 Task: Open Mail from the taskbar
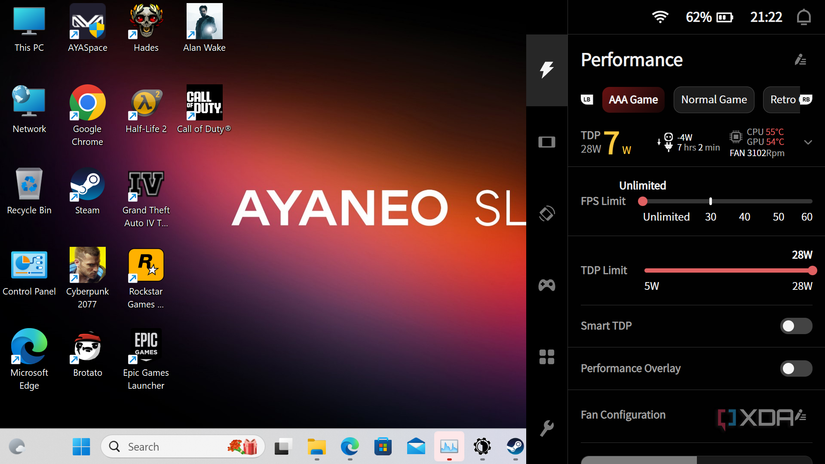416,447
